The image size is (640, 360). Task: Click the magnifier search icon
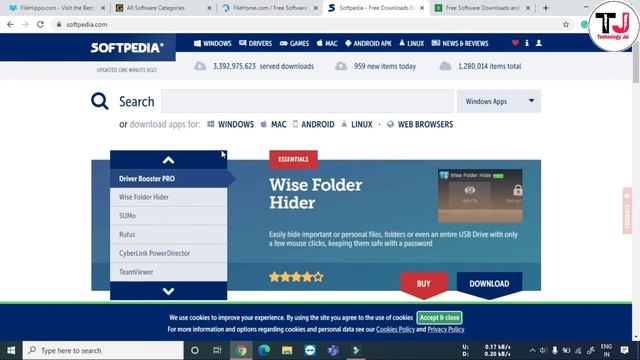(100, 101)
